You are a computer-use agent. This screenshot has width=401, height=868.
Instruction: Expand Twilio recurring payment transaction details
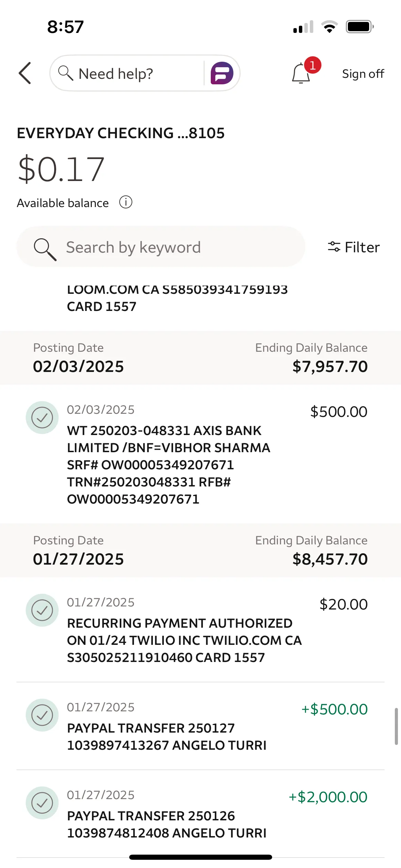point(200,629)
